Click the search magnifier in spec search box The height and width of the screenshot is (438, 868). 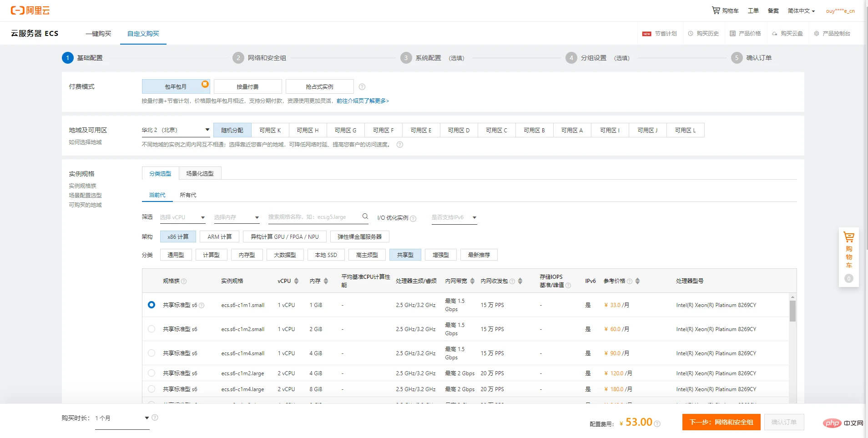click(365, 216)
